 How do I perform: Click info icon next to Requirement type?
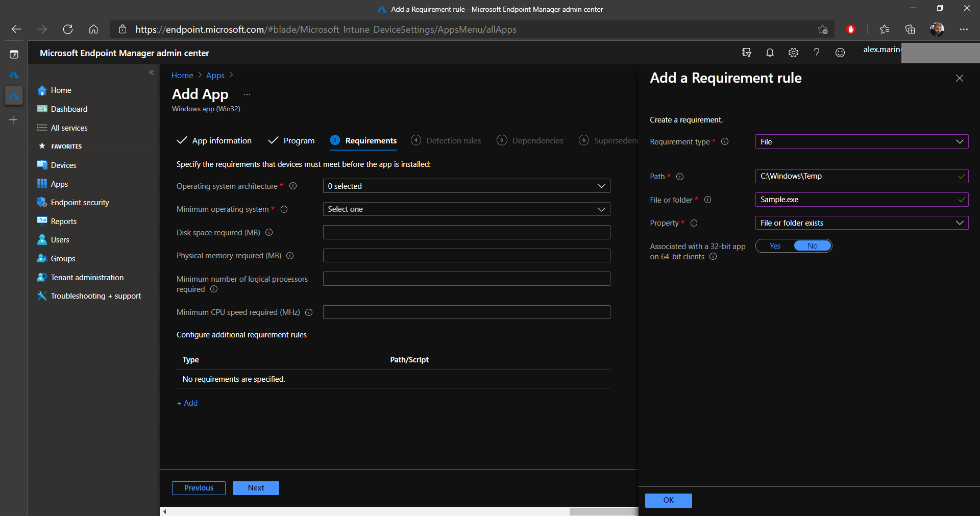tap(725, 142)
